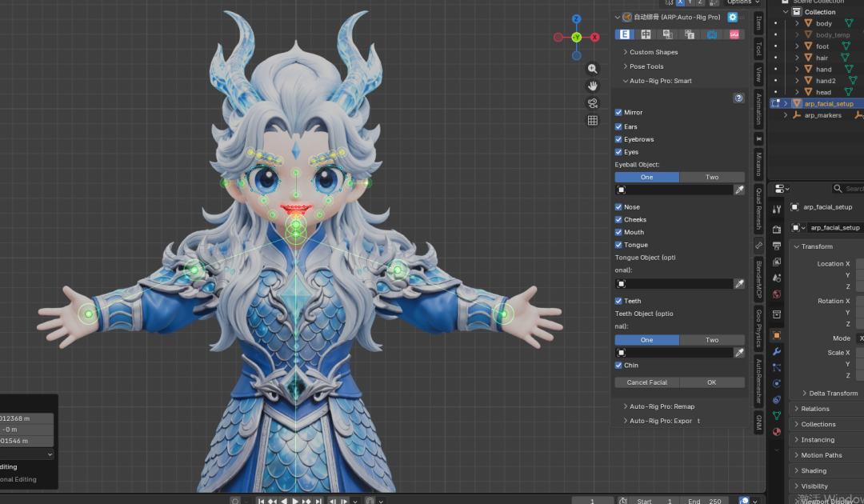Pick eyeball object with eyedropper icon
This screenshot has width=864, height=504.
[x=739, y=190]
